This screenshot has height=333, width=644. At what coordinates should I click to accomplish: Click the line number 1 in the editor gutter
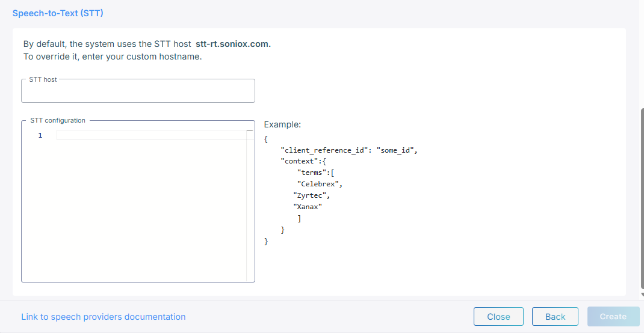40,135
